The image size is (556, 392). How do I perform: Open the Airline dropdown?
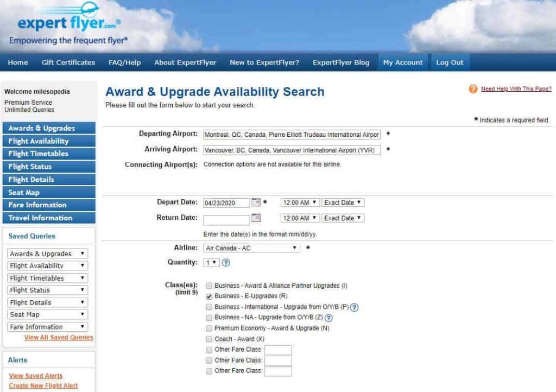[x=251, y=248]
